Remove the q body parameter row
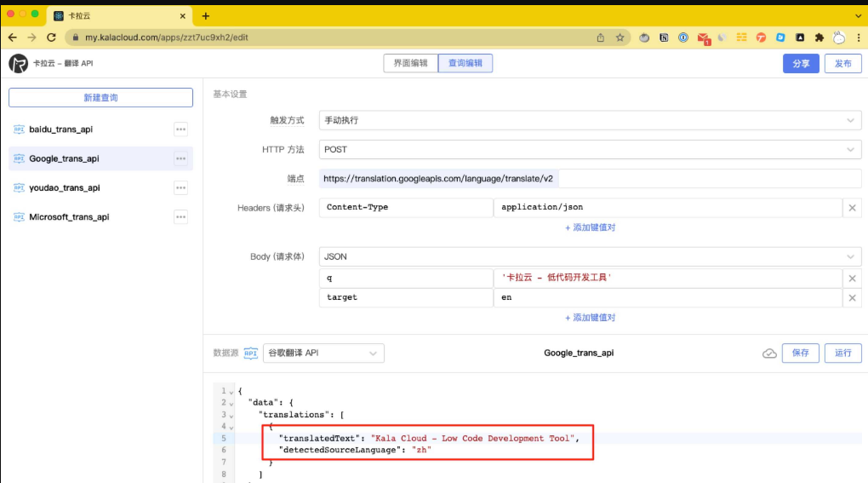 click(x=852, y=278)
